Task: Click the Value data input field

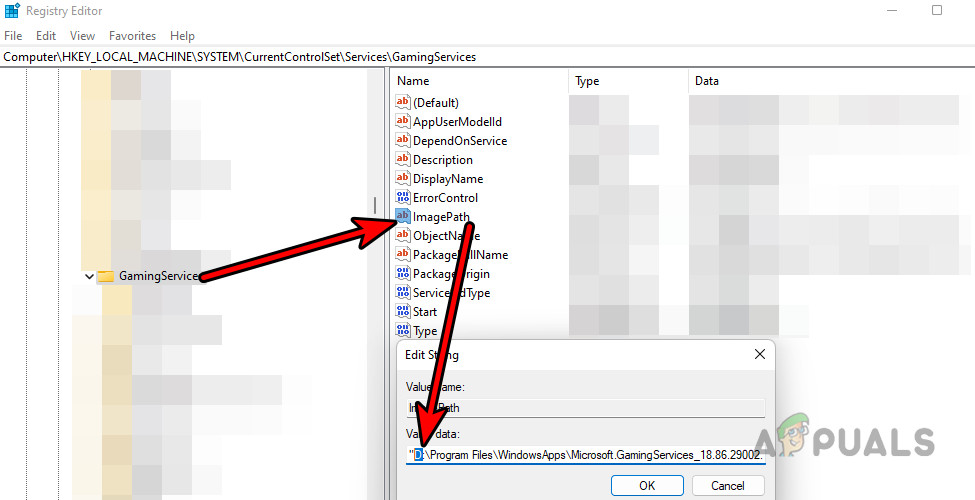Action: point(585,455)
